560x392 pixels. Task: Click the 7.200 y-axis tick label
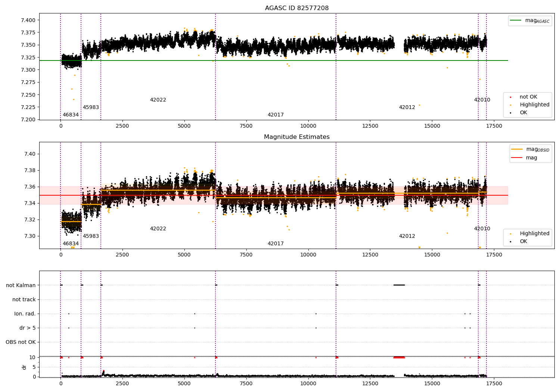point(28,120)
